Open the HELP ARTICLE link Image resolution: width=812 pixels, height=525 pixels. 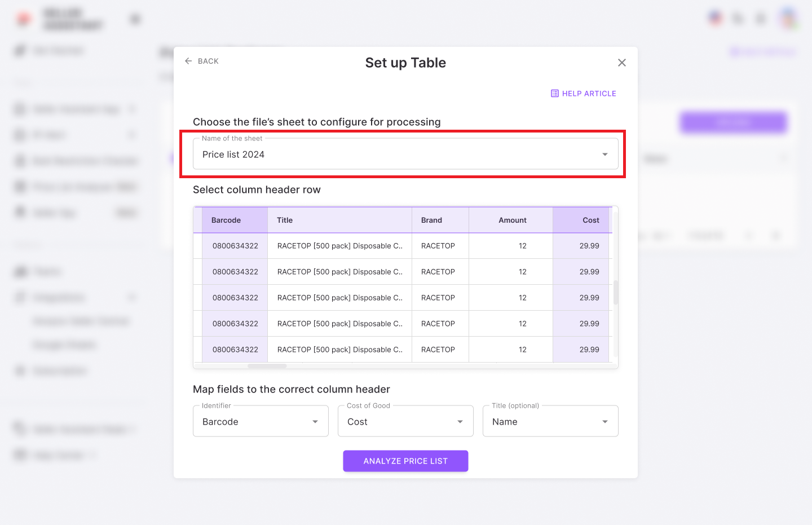click(589, 94)
